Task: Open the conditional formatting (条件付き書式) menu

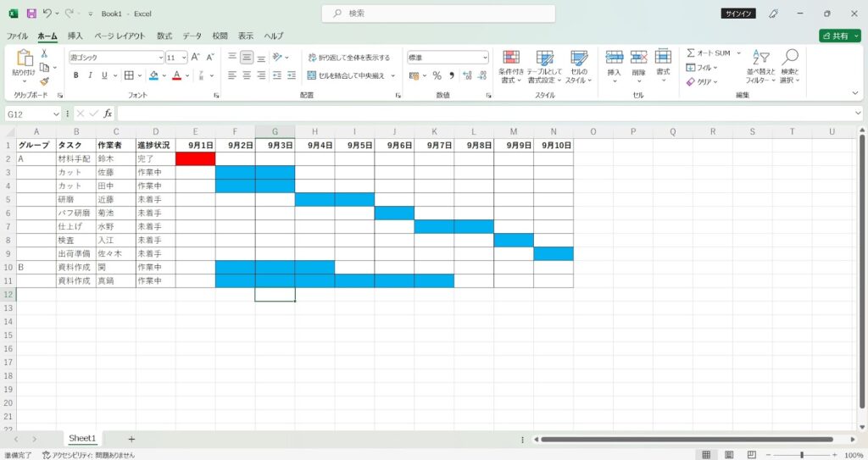Action: click(x=510, y=66)
